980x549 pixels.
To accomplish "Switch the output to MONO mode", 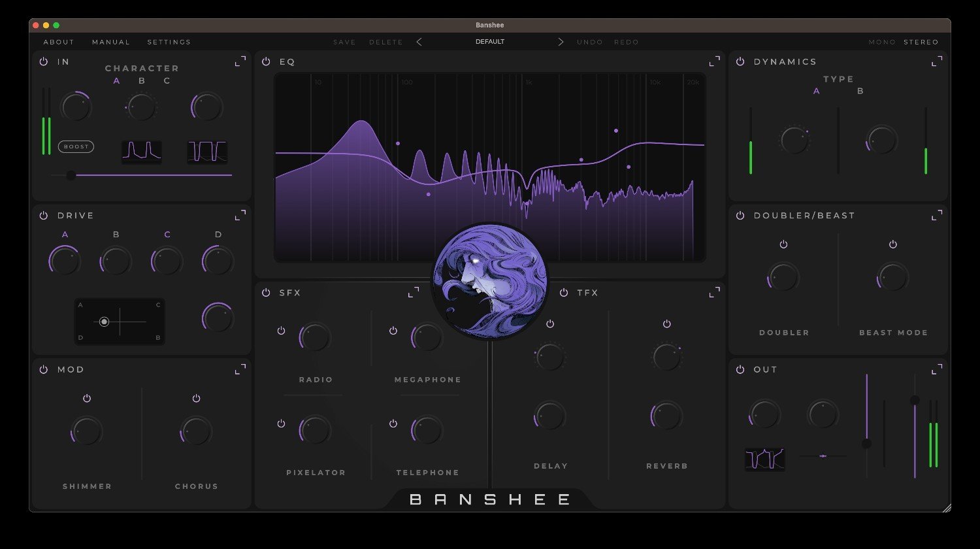I will [882, 41].
